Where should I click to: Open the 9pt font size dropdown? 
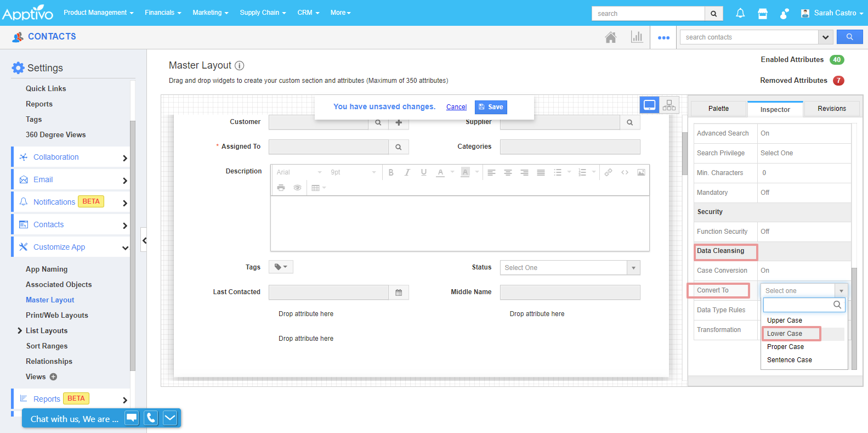tap(353, 172)
